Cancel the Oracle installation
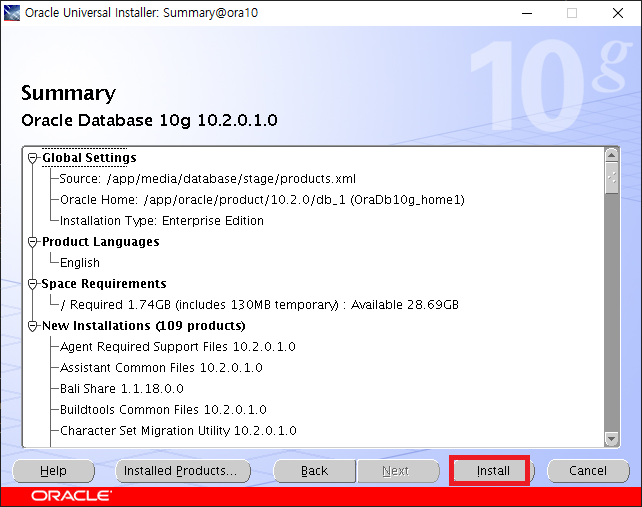 pos(588,471)
